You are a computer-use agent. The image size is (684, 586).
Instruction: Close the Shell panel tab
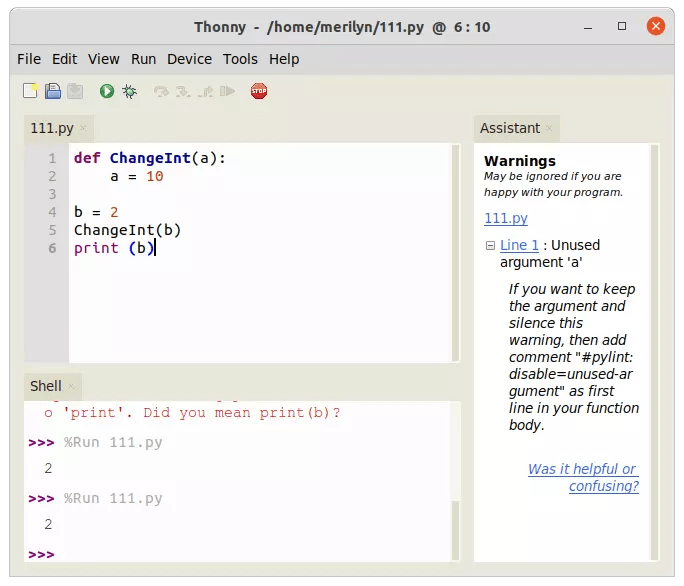pos(72,386)
